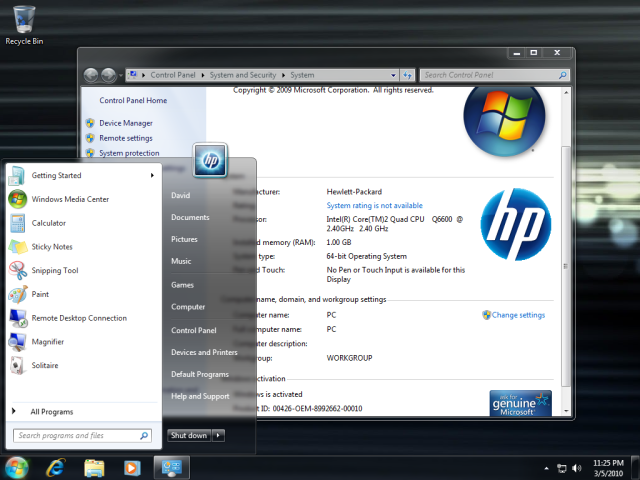Open Device Manager link
The width and height of the screenshot is (640, 480).
click(x=126, y=123)
